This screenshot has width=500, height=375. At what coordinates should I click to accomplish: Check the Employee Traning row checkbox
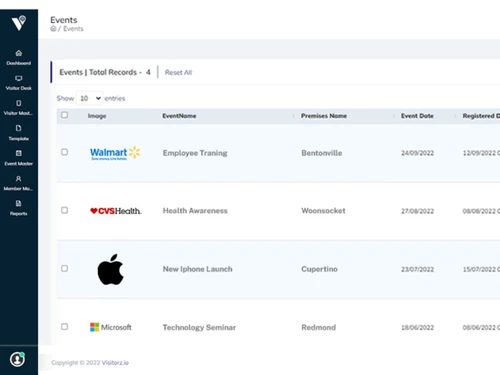[64, 152]
